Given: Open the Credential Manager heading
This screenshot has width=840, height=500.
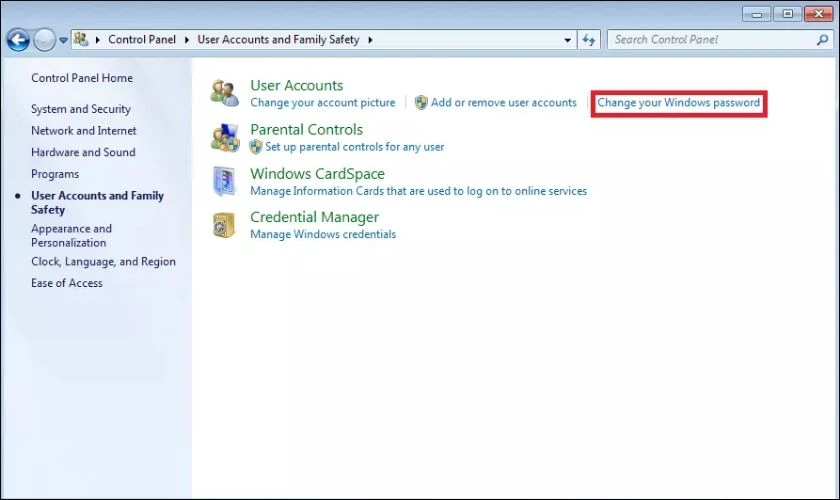Looking at the screenshot, I should (x=314, y=218).
